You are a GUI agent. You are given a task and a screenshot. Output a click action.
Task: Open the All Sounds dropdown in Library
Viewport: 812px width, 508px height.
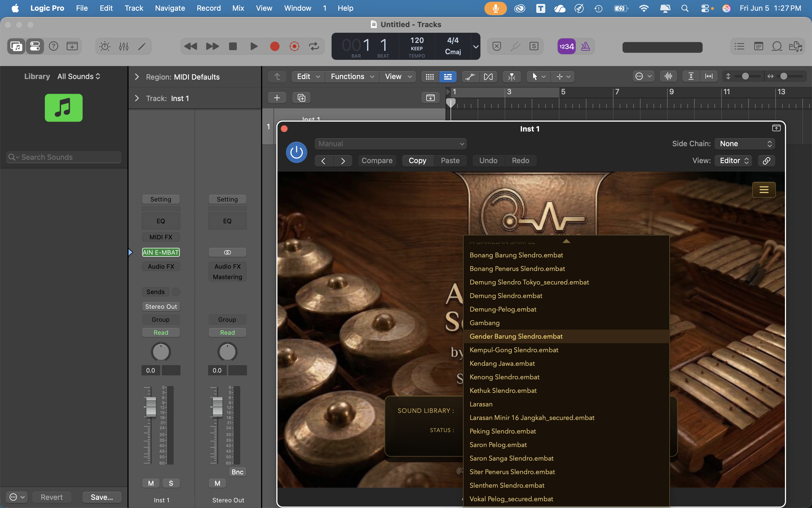[x=79, y=76]
